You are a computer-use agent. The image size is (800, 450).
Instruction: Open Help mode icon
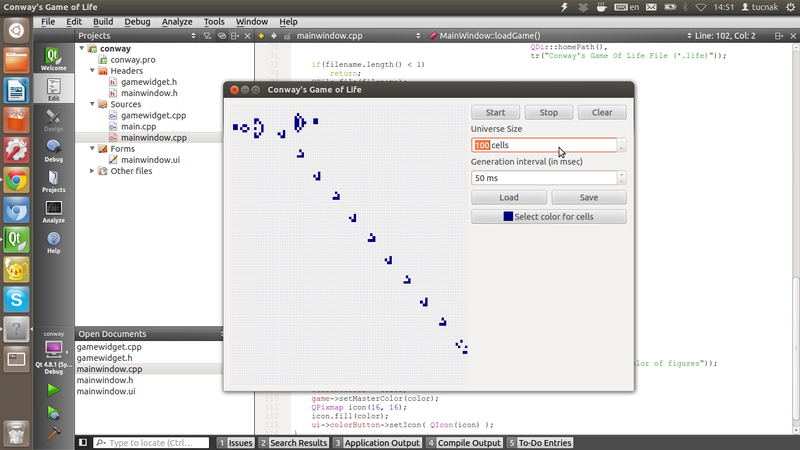[54, 242]
